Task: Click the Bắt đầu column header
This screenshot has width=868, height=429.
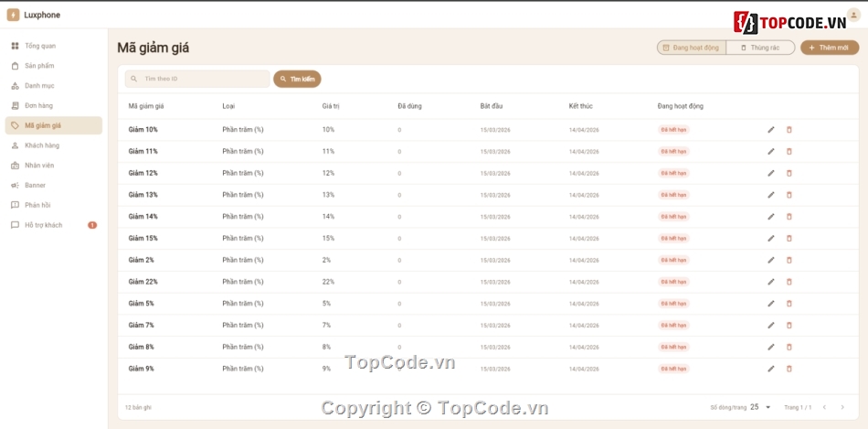Action: tap(492, 106)
